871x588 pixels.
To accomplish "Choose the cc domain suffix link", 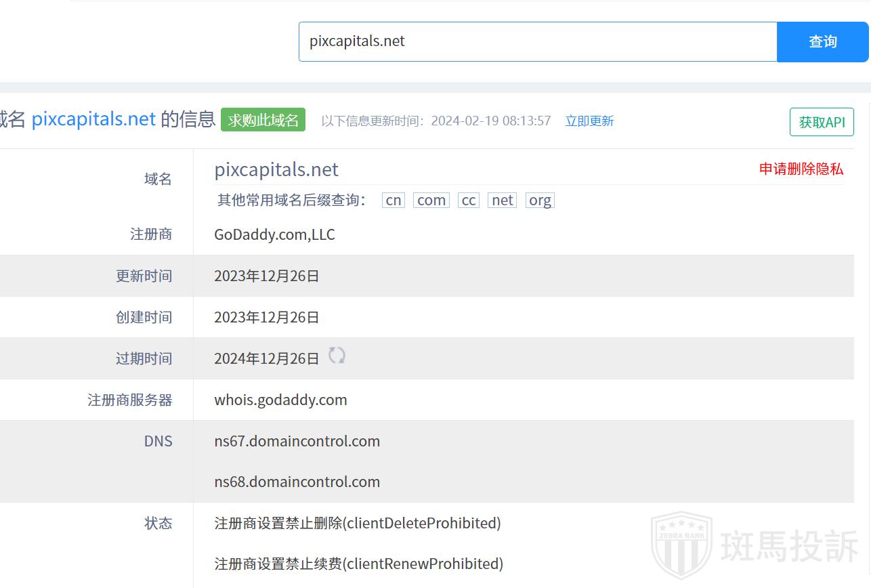I will click(469, 200).
